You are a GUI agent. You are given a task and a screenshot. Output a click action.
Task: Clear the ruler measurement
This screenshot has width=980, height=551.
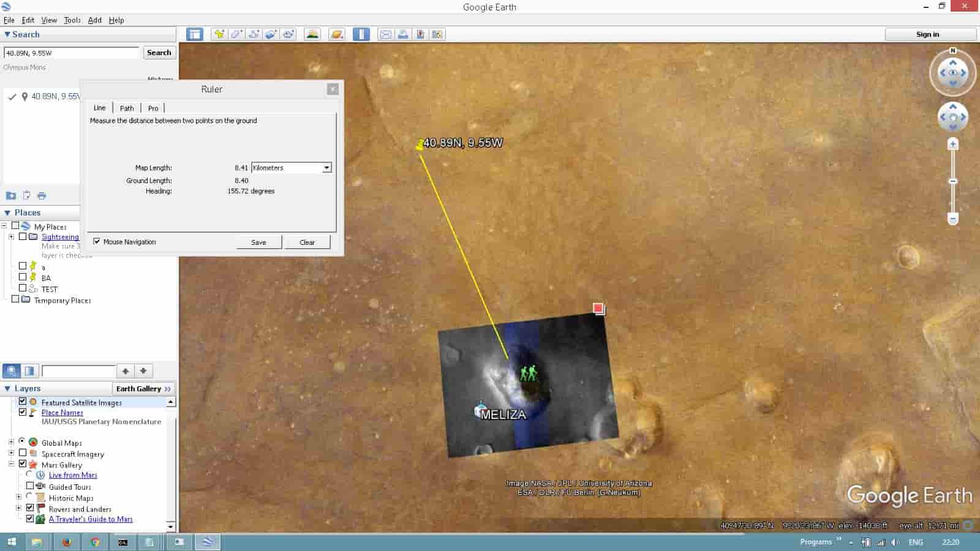[x=307, y=242]
